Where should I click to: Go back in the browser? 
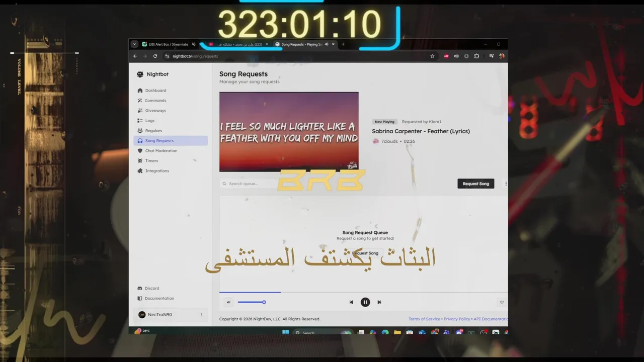pyautogui.click(x=135, y=56)
